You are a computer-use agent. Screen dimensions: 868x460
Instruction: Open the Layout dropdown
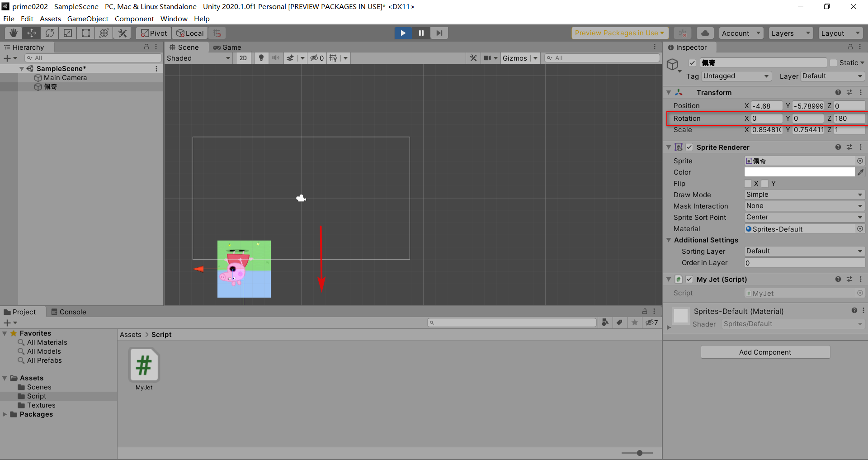[840, 33]
